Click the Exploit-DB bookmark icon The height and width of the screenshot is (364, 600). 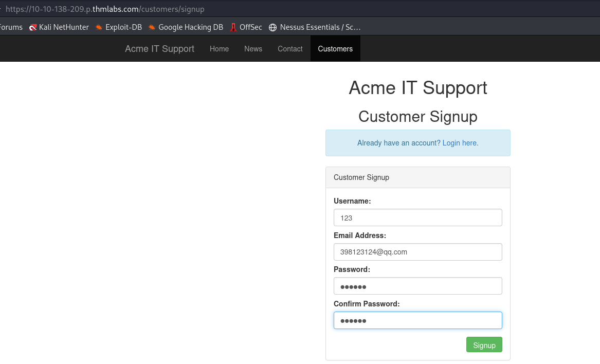click(x=99, y=27)
